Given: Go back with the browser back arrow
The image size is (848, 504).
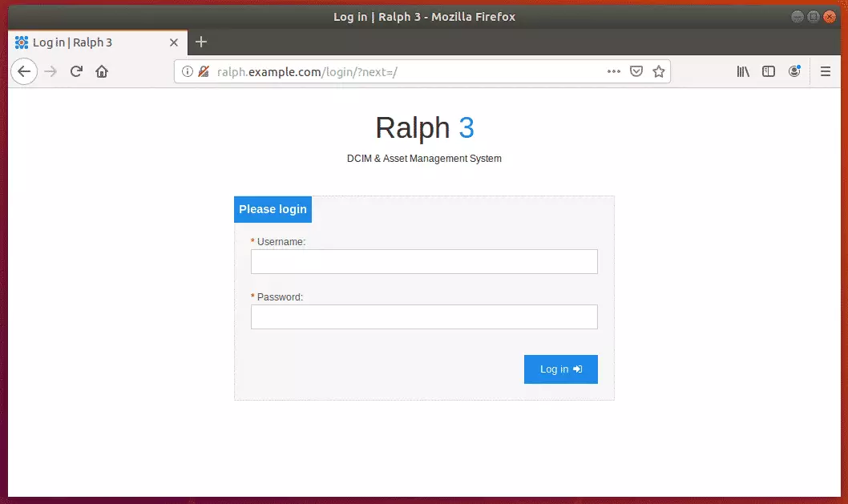Looking at the screenshot, I should tap(24, 71).
